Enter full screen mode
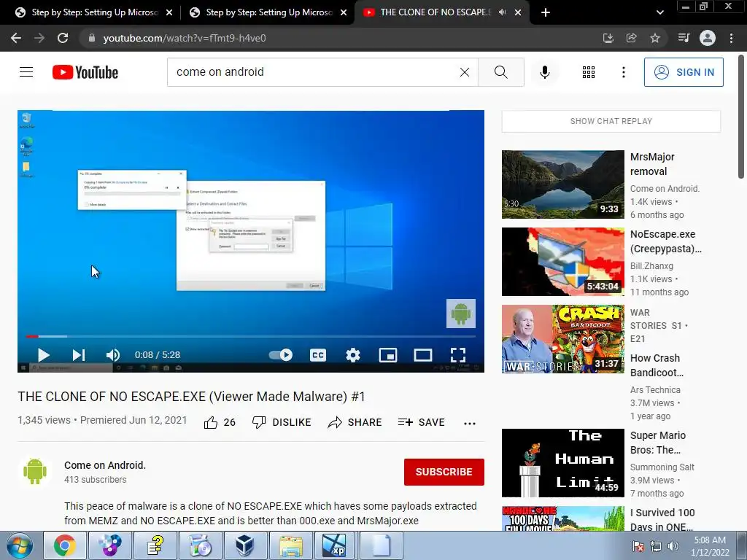The height and width of the screenshot is (560, 747). (x=458, y=355)
